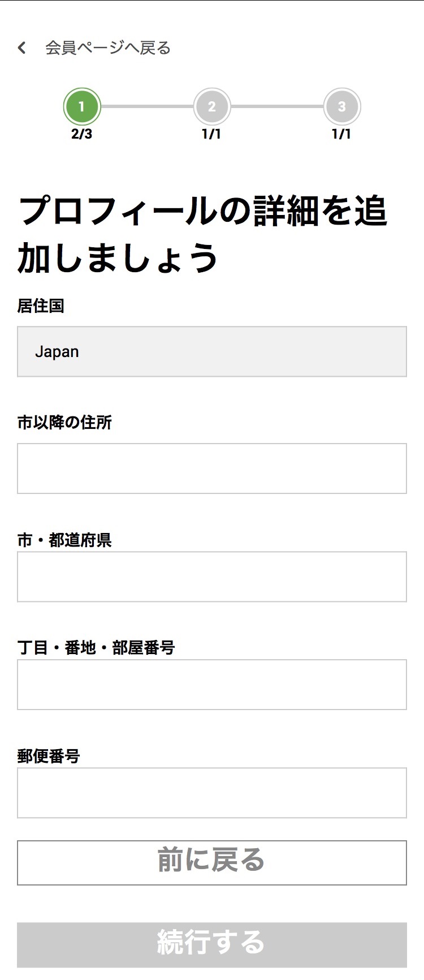Click the 1/1 label under step 2

(211, 134)
